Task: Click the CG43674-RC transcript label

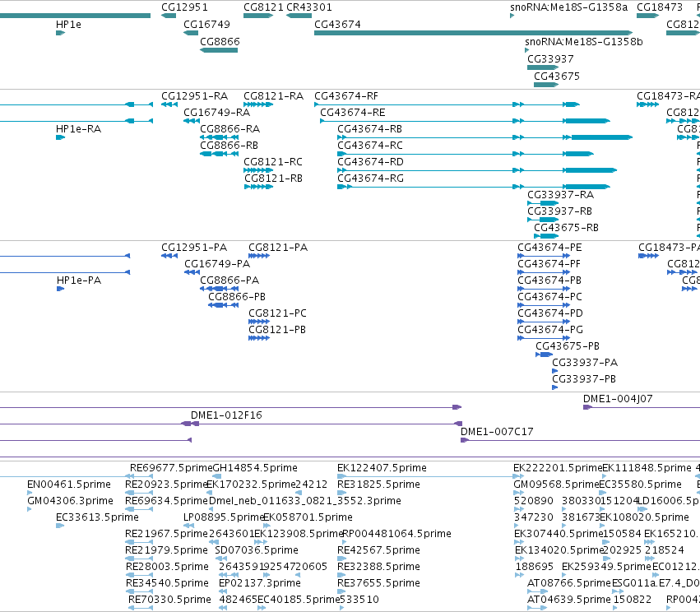Action: click(x=370, y=146)
